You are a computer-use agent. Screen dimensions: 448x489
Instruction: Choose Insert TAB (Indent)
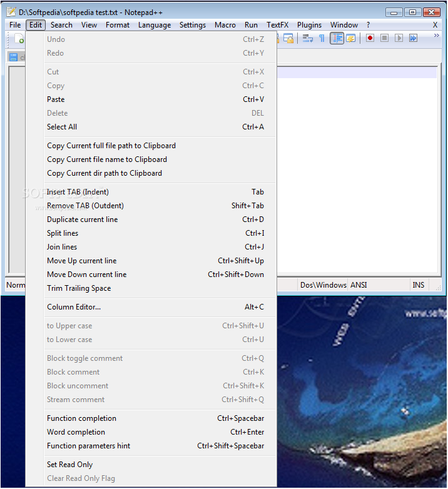[151, 192]
